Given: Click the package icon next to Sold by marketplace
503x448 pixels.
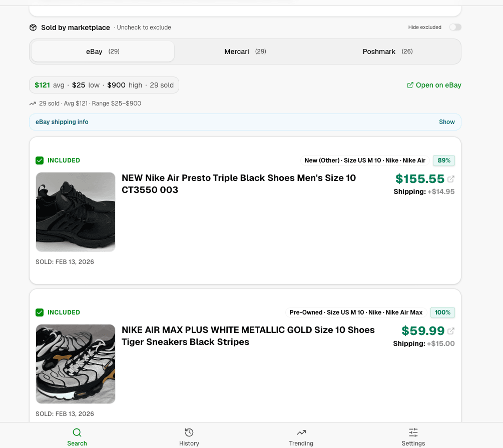Looking at the screenshot, I should point(33,27).
